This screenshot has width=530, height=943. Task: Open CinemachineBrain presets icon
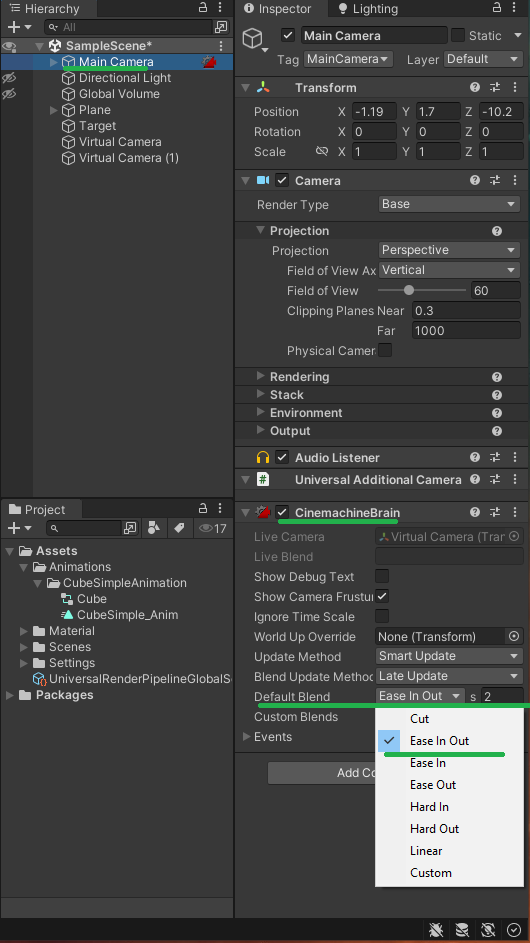[x=495, y=512]
